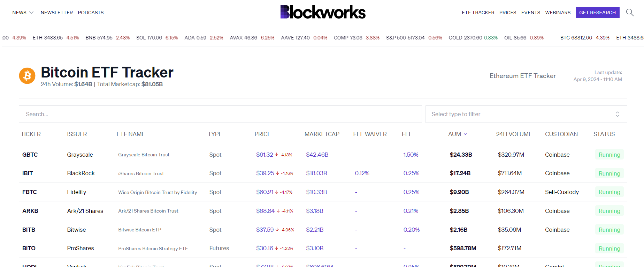Open the Ethereum ETF Tracker link
The width and height of the screenshot is (644, 267).
[522, 76]
